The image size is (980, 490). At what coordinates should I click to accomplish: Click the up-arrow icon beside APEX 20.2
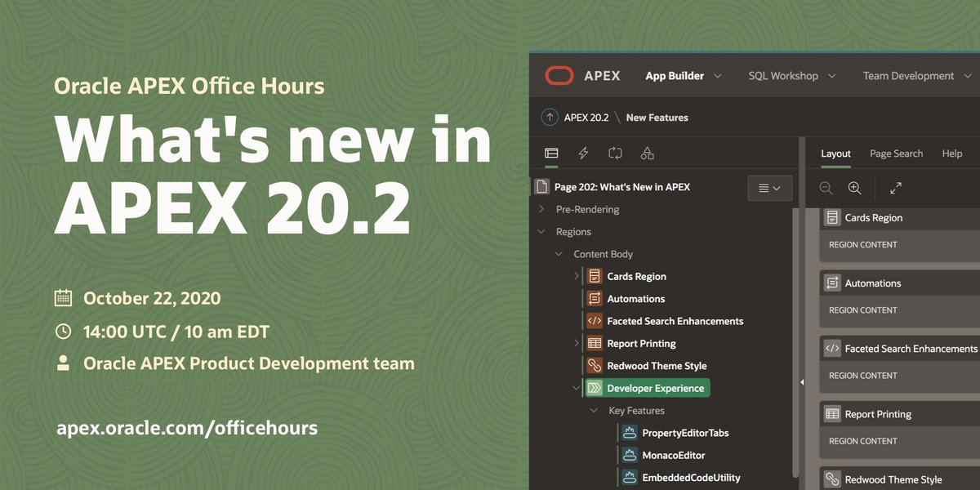click(550, 118)
